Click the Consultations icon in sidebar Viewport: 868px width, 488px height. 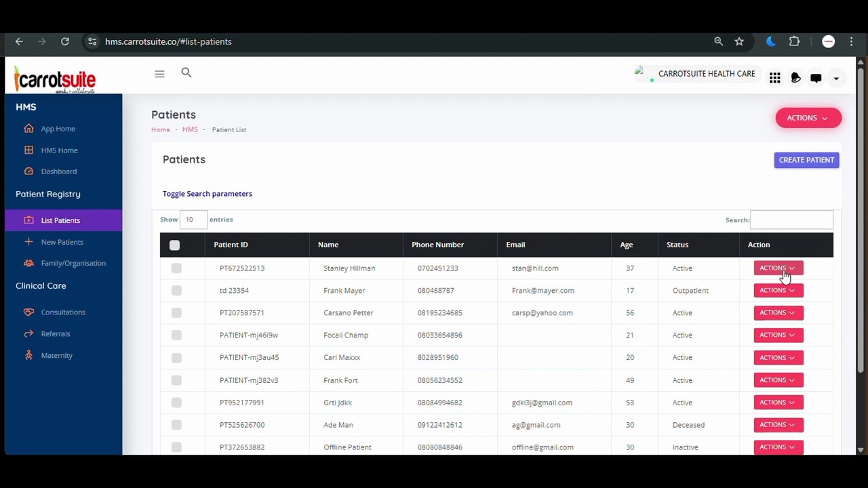28,312
